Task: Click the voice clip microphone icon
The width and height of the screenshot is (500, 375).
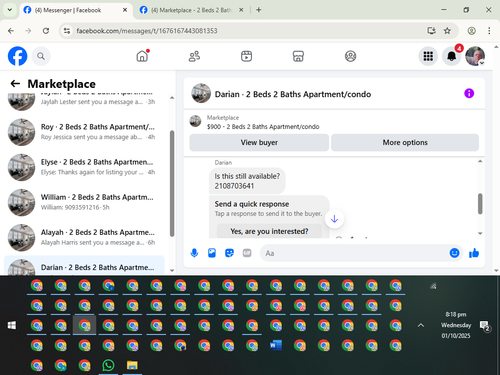Action: [194, 253]
